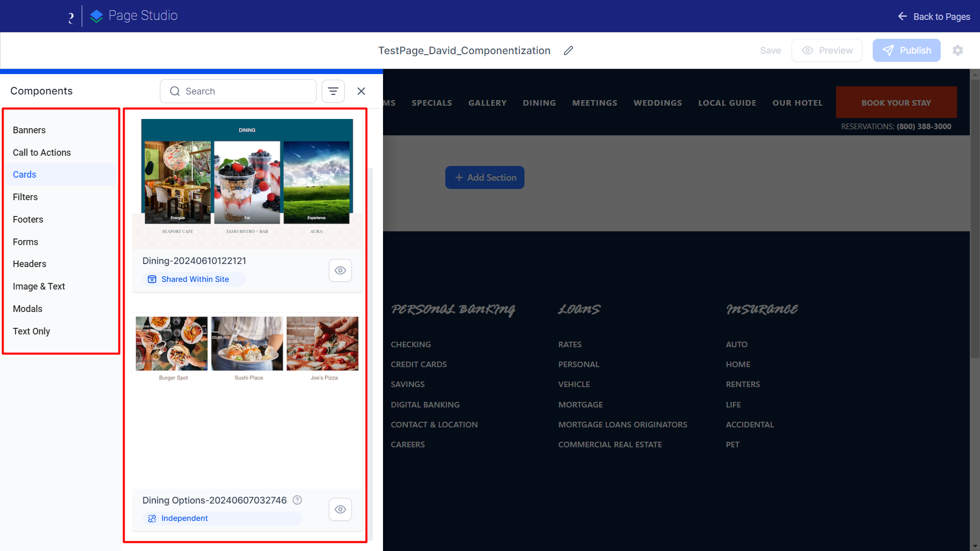Open the GALLERY nav item
This screenshot has height=551, width=980.
point(487,103)
